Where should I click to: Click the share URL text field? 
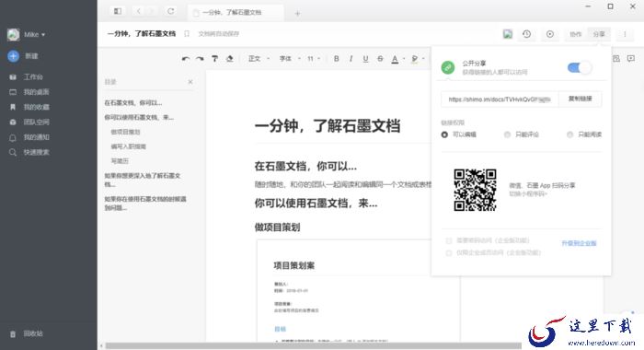pos(500,99)
